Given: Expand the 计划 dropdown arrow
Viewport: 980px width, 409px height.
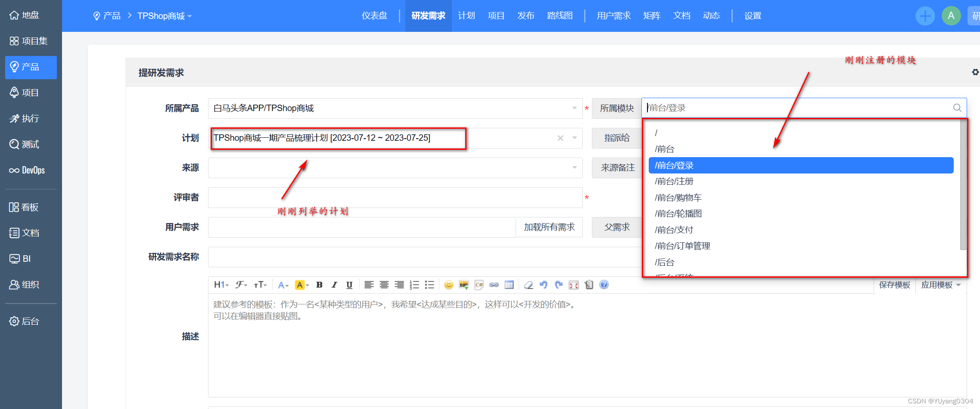Looking at the screenshot, I should click(575, 138).
